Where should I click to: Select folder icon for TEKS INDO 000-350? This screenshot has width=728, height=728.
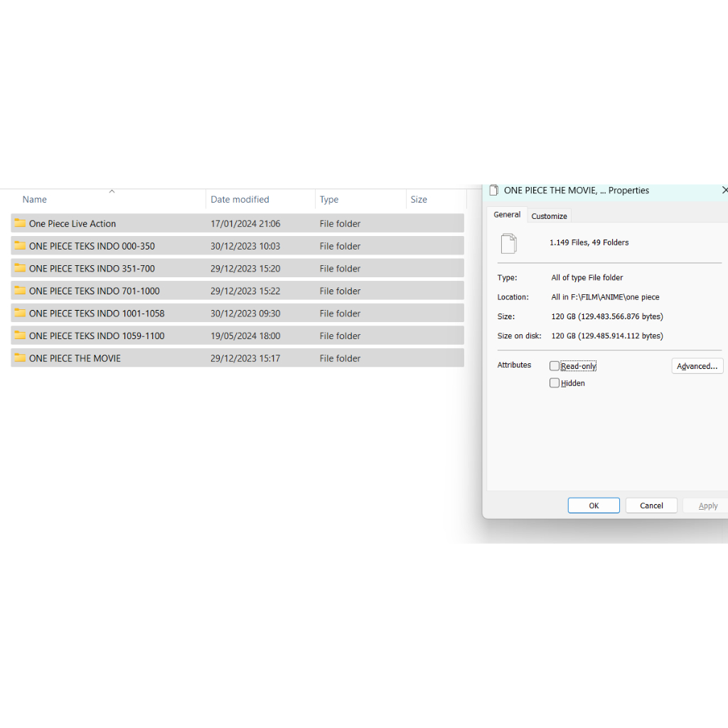pyautogui.click(x=20, y=246)
